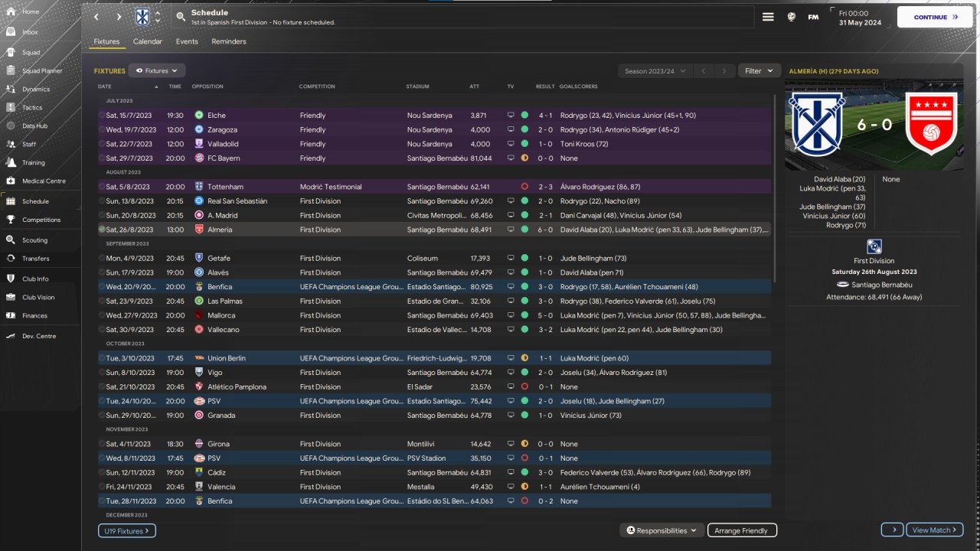Click the search magnifier icon

180,17
